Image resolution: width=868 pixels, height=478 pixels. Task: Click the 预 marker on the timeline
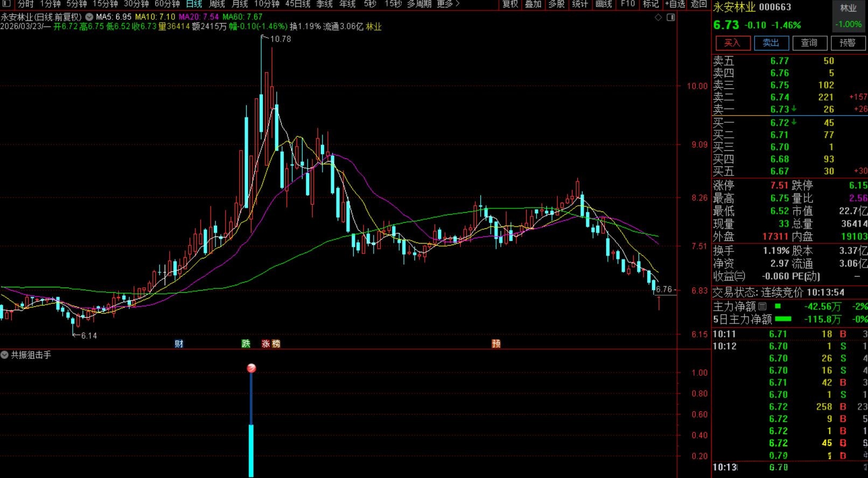(496, 343)
